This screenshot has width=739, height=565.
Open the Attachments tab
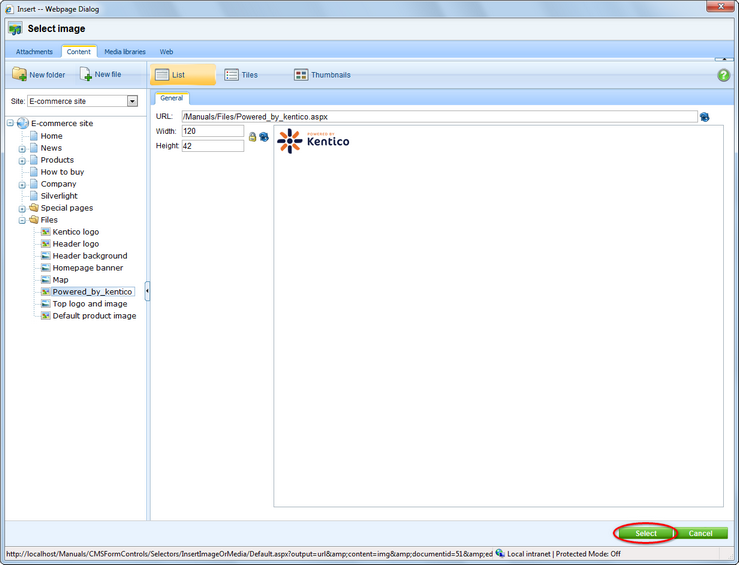click(x=34, y=52)
